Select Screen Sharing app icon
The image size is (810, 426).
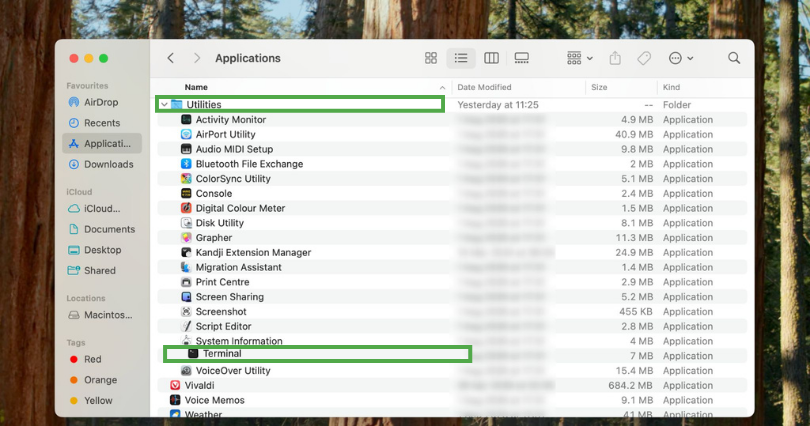click(186, 297)
